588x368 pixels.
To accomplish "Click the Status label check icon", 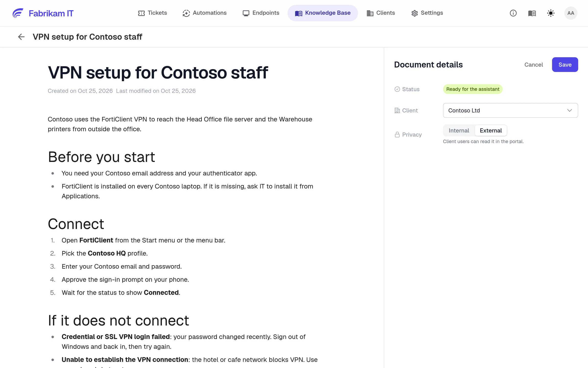I will (x=397, y=89).
